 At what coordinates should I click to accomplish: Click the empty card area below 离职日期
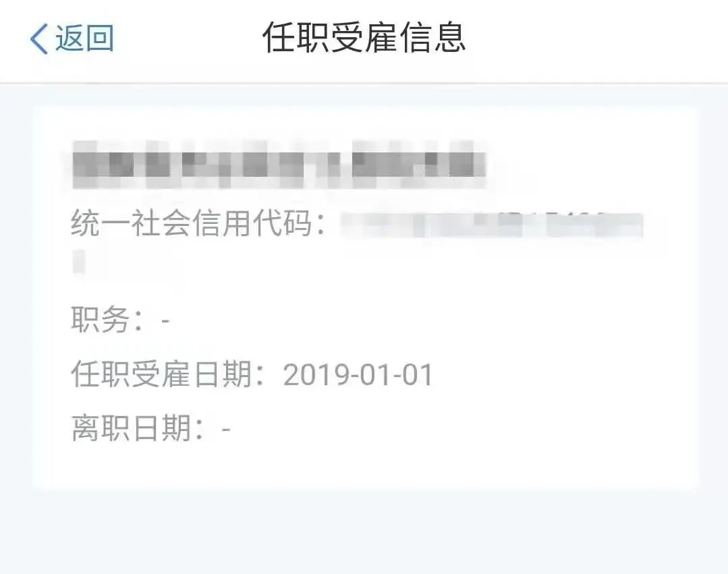pyautogui.click(x=366, y=467)
